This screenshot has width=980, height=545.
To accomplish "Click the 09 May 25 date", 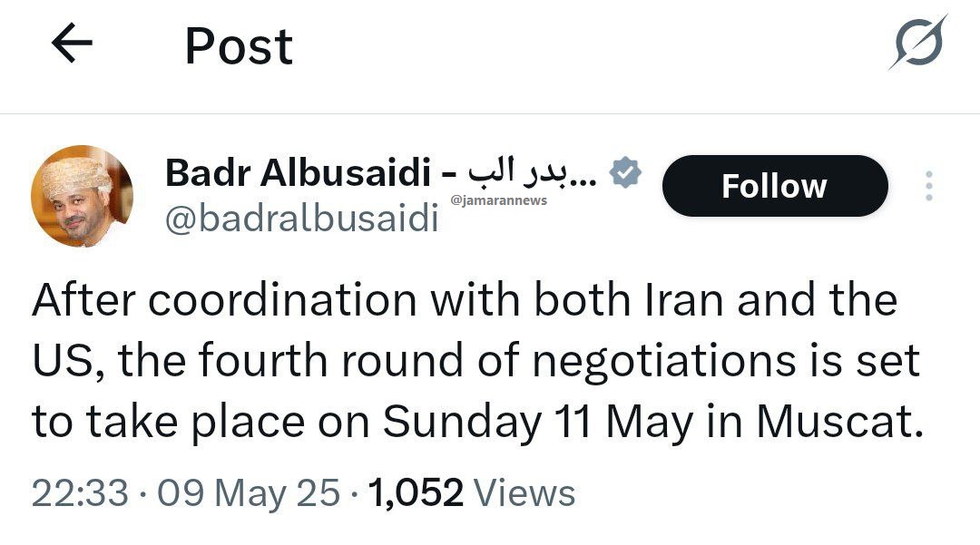I will pyautogui.click(x=249, y=493).
